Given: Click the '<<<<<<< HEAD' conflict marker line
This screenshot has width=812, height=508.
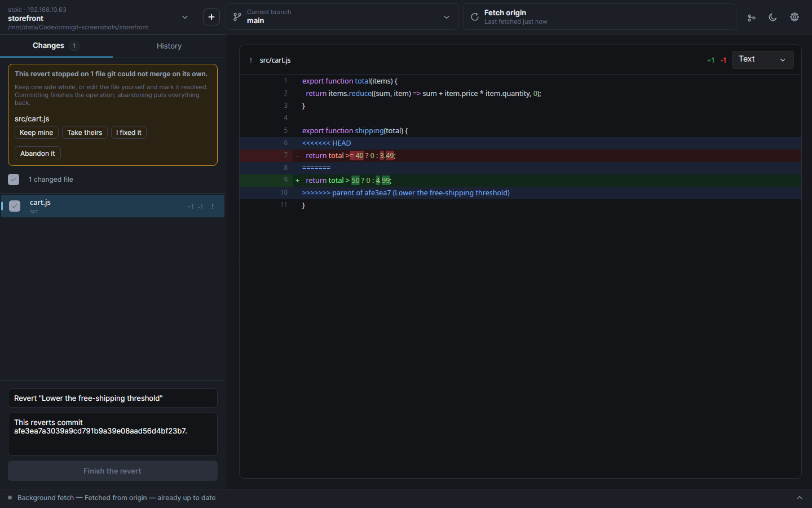Looking at the screenshot, I should point(520,143).
